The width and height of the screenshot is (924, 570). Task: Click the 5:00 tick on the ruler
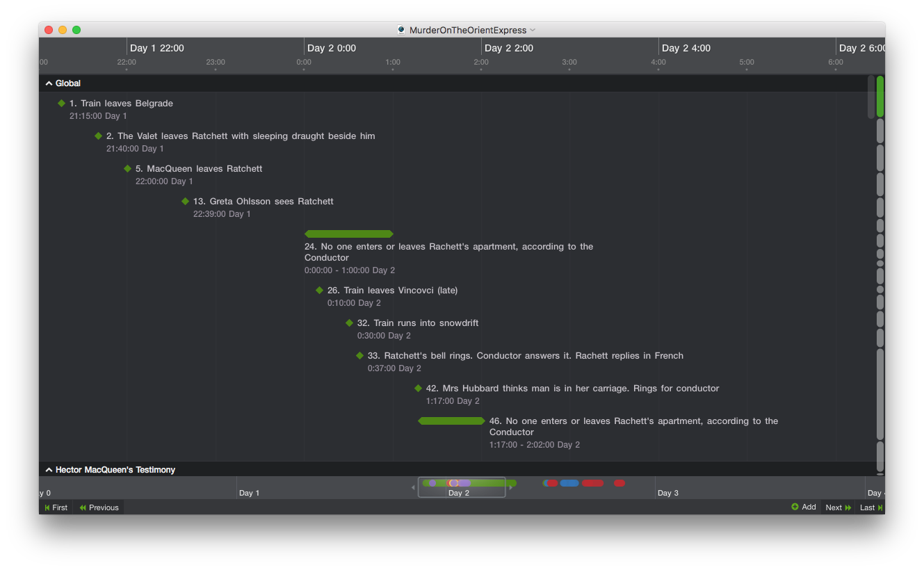(x=747, y=63)
